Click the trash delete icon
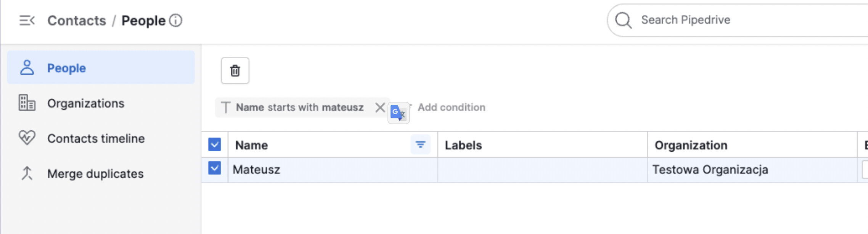Viewport: 868px width, 234px height. tap(235, 71)
